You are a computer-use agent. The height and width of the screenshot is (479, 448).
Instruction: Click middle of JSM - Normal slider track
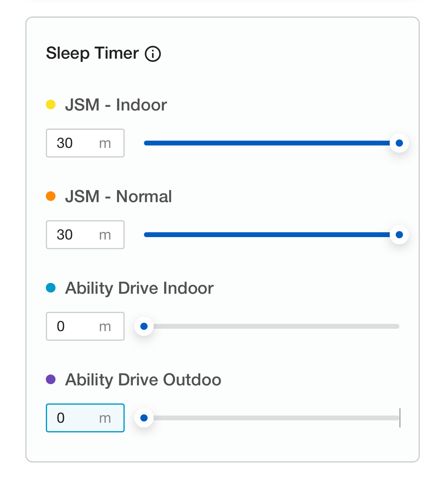(271, 235)
